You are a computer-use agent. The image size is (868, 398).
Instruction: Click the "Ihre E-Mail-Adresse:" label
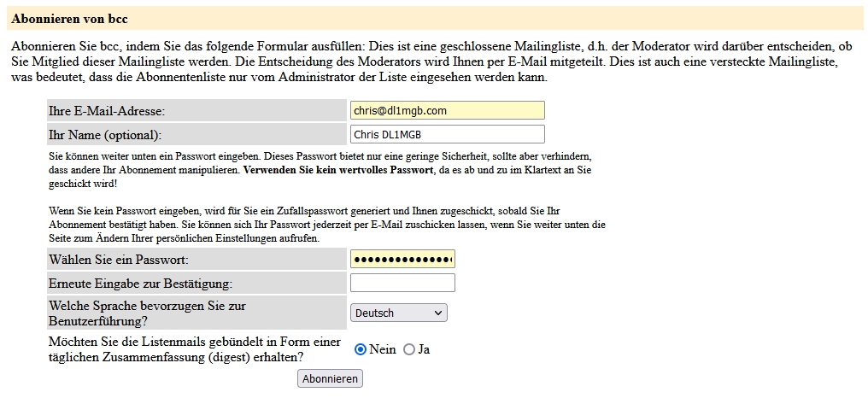pyautogui.click(x=107, y=111)
